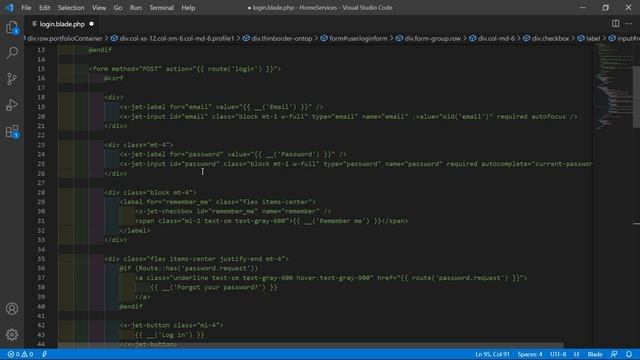Click the @csrf directive on line 16

tap(113, 78)
